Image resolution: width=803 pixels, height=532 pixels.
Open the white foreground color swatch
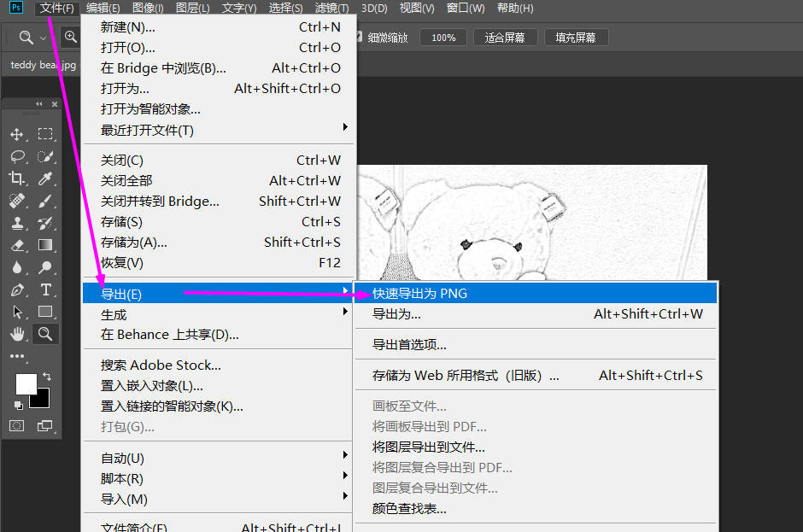pos(25,383)
